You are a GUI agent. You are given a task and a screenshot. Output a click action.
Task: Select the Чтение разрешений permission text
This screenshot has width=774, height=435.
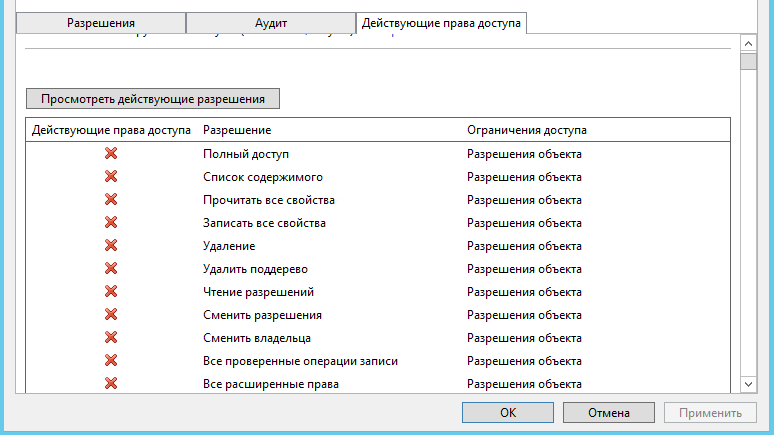[258, 292]
